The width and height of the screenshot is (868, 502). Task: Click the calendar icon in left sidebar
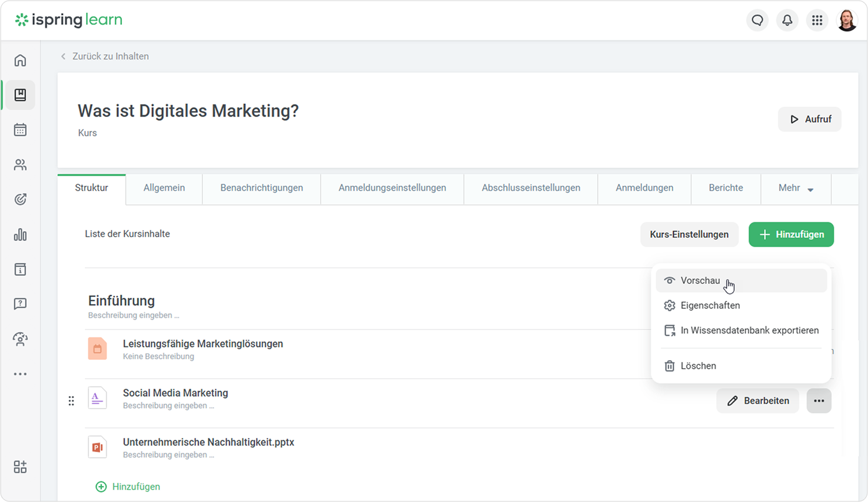pos(21,130)
